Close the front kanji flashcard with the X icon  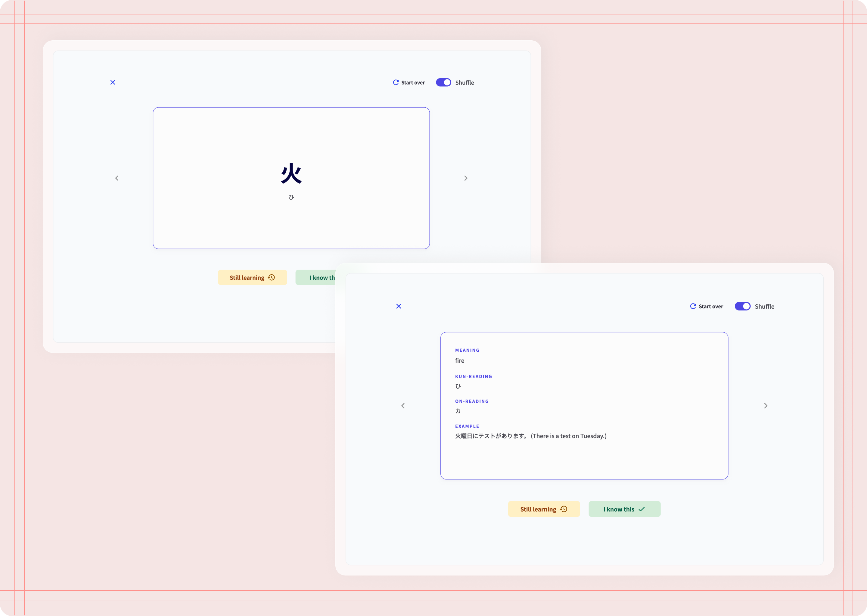click(113, 82)
